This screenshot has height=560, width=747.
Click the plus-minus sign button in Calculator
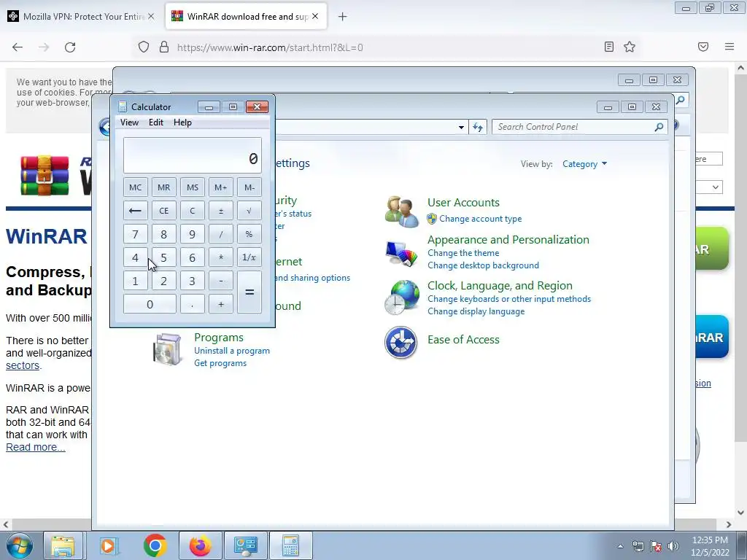pyautogui.click(x=220, y=211)
